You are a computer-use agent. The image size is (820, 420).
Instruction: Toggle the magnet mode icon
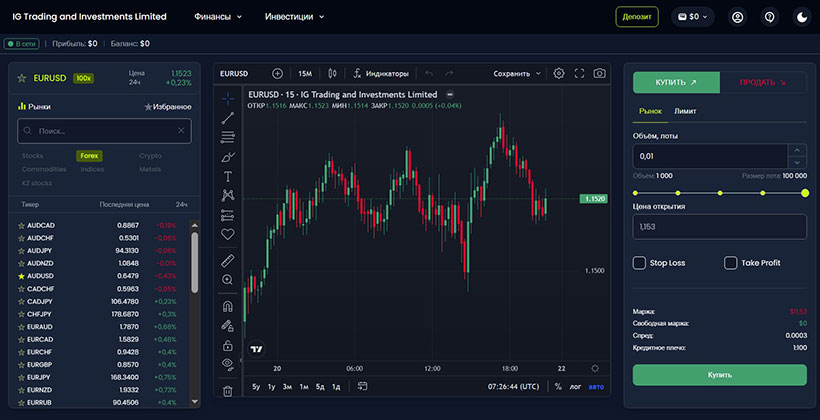[228, 307]
